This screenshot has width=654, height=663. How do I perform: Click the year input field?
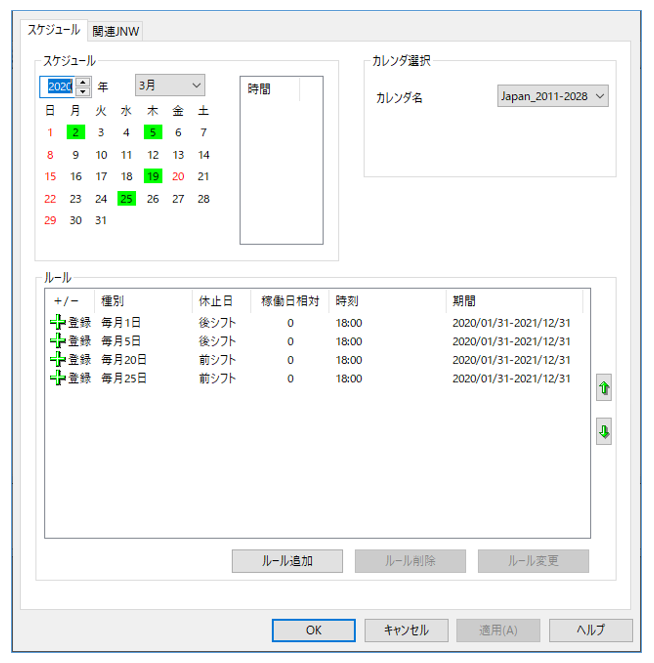[58, 87]
